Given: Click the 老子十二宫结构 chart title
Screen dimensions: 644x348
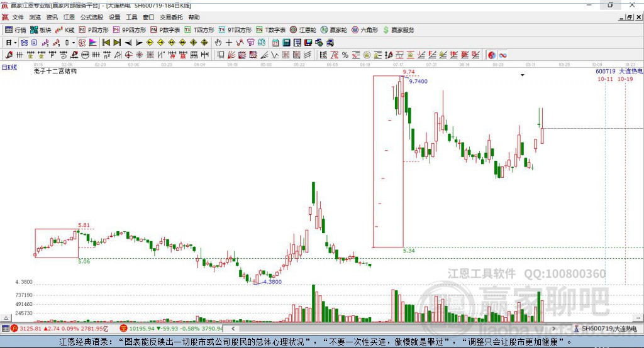Looking at the screenshot, I should 55,71.
